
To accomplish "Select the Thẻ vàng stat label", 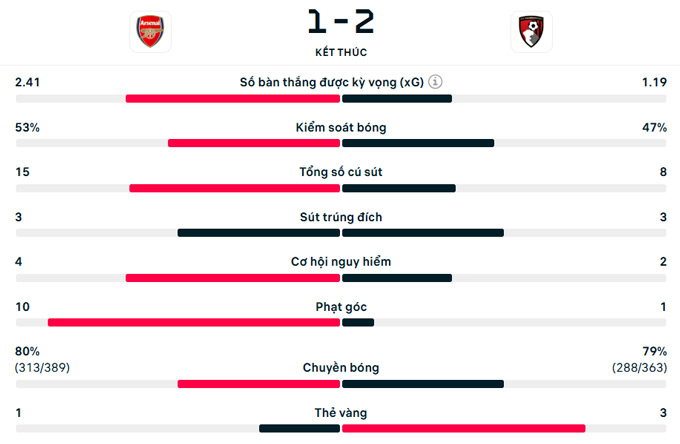I will pos(340,413).
